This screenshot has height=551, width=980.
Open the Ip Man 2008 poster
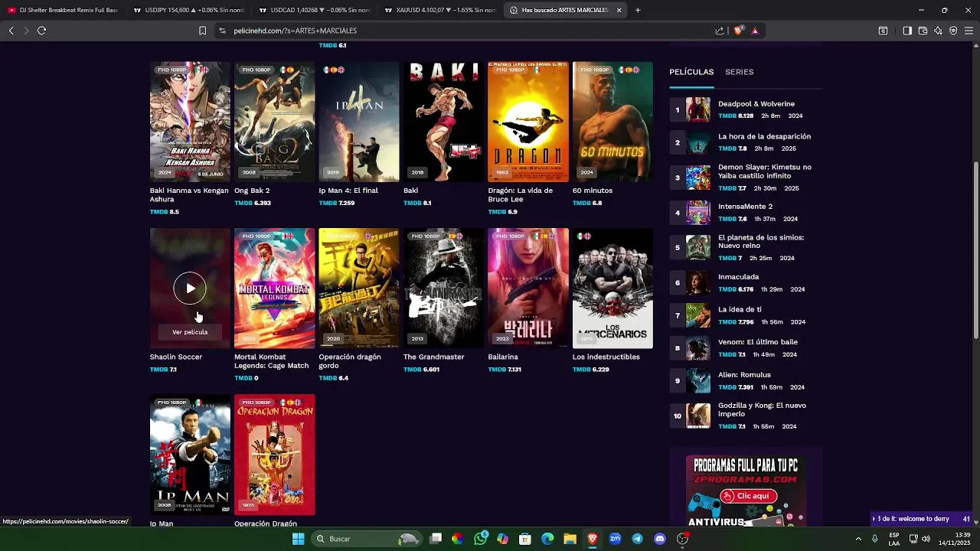(190, 454)
